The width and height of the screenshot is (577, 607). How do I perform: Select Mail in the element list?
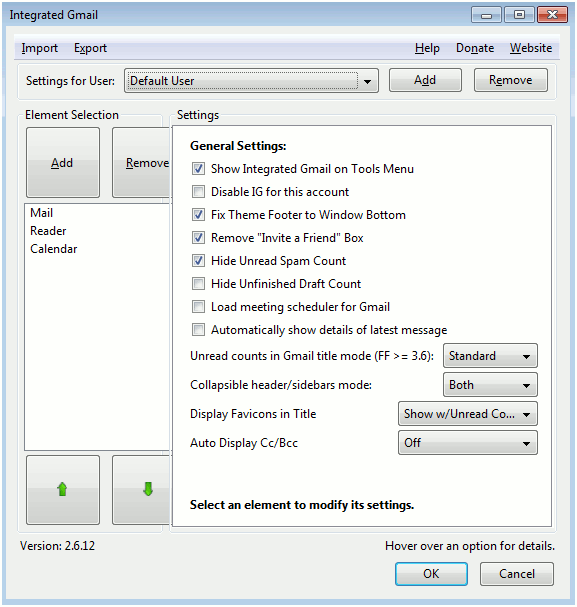[98, 213]
